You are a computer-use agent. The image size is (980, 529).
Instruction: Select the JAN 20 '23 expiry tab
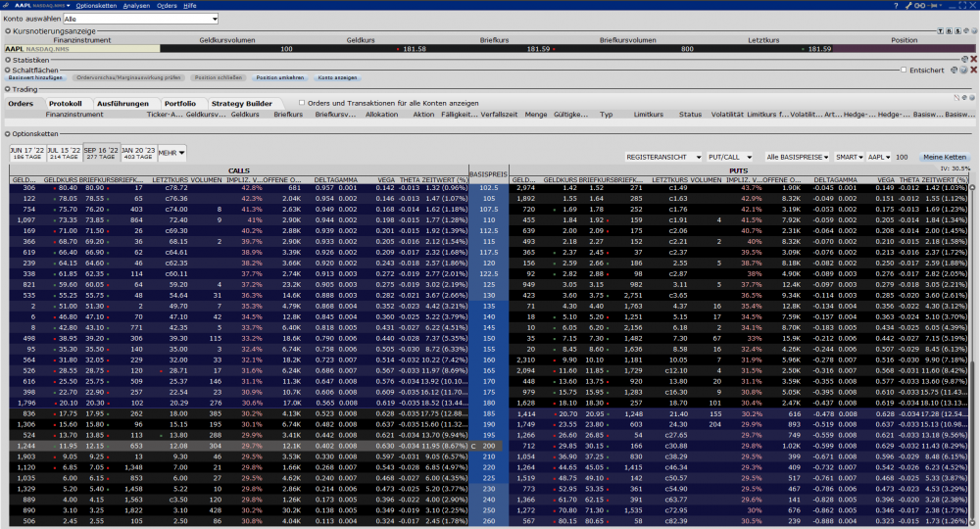click(137, 153)
